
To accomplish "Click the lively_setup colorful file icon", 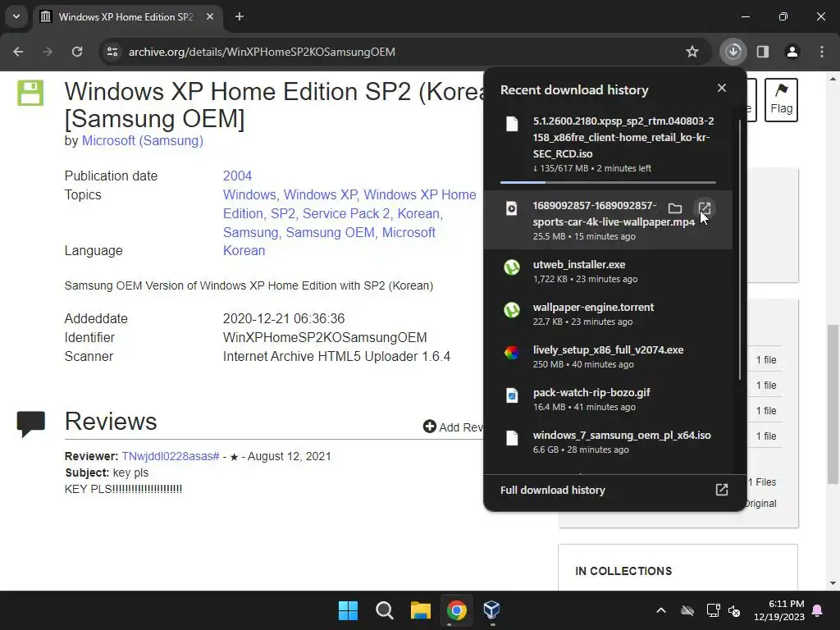I will click(x=512, y=352).
